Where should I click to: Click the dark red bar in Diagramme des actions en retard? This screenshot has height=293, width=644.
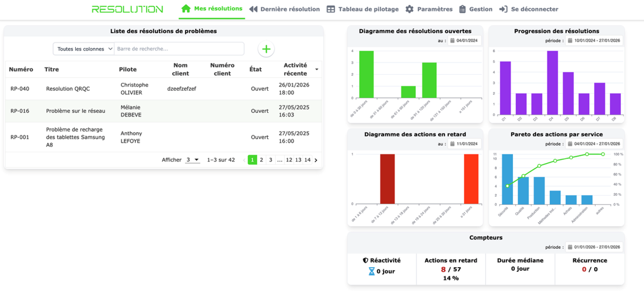click(x=387, y=179)
